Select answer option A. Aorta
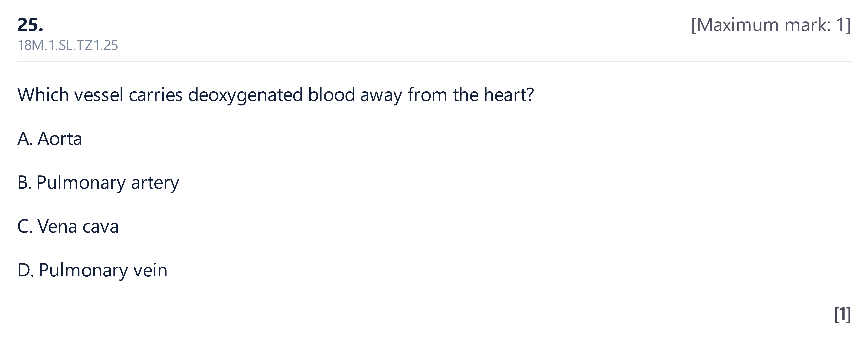Image resolution: width=868 pixels, height=340 pixels. (50, 139)
